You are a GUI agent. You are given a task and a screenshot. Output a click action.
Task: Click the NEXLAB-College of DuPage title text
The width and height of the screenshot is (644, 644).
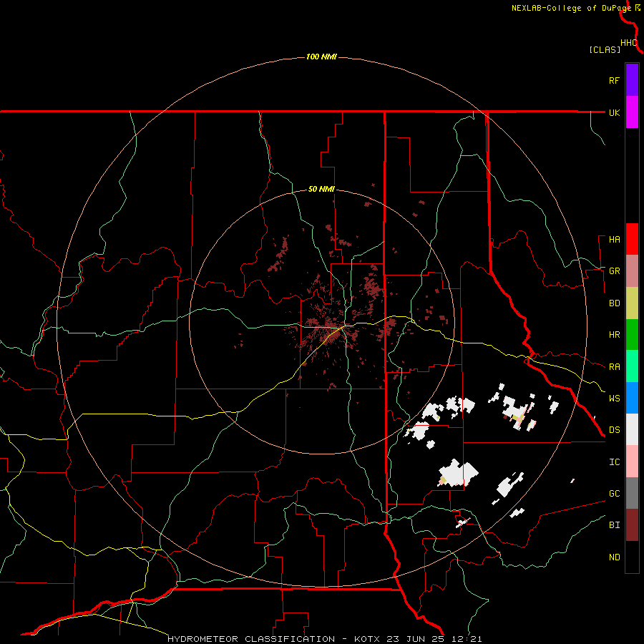(x=571, y=8)
